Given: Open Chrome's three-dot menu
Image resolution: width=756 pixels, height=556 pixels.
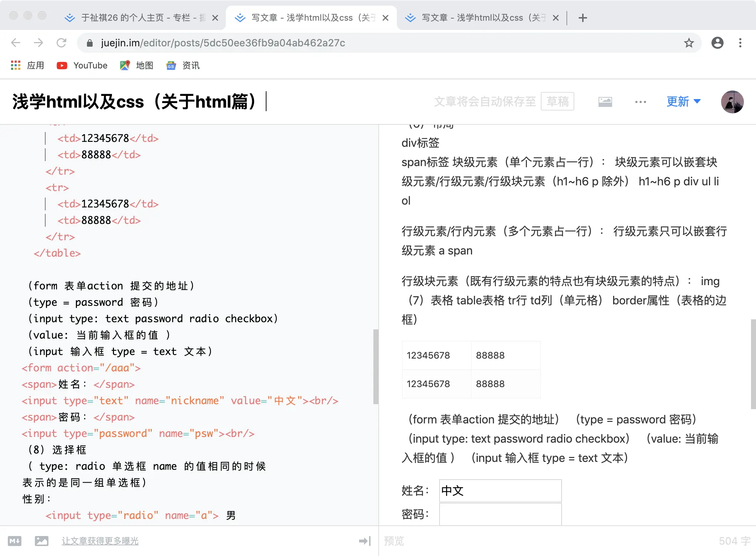Looking at the screenshot, I should [x=740, y=43].
